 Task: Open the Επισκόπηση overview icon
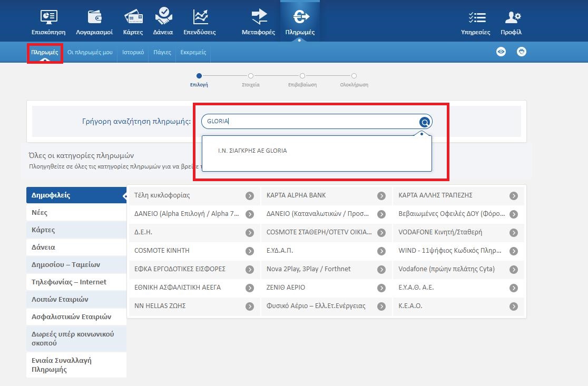[48, 17]
